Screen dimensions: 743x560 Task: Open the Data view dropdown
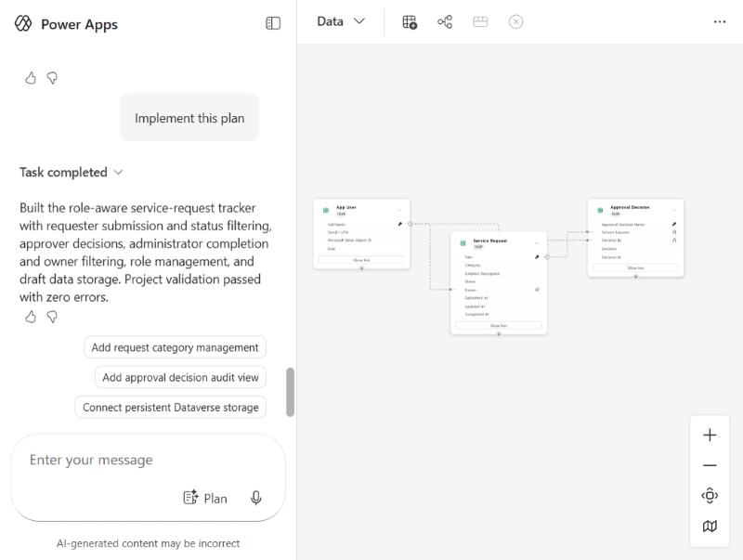[x=341, y=21]
